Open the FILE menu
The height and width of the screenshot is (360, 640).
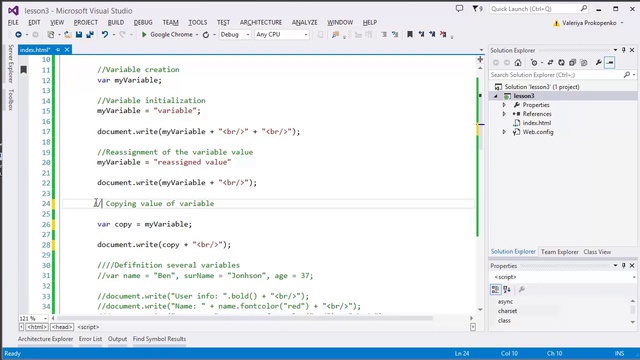tap(13, 22)
